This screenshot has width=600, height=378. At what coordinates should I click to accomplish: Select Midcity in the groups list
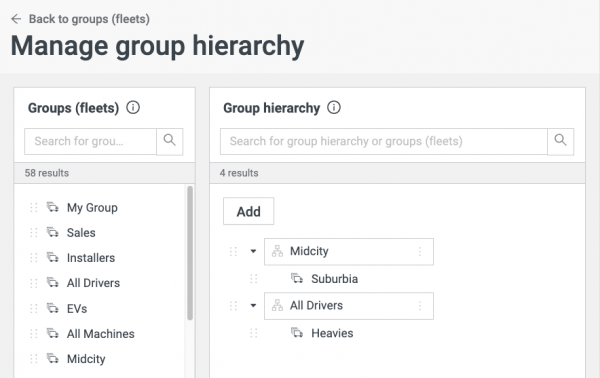pos(86,359)
